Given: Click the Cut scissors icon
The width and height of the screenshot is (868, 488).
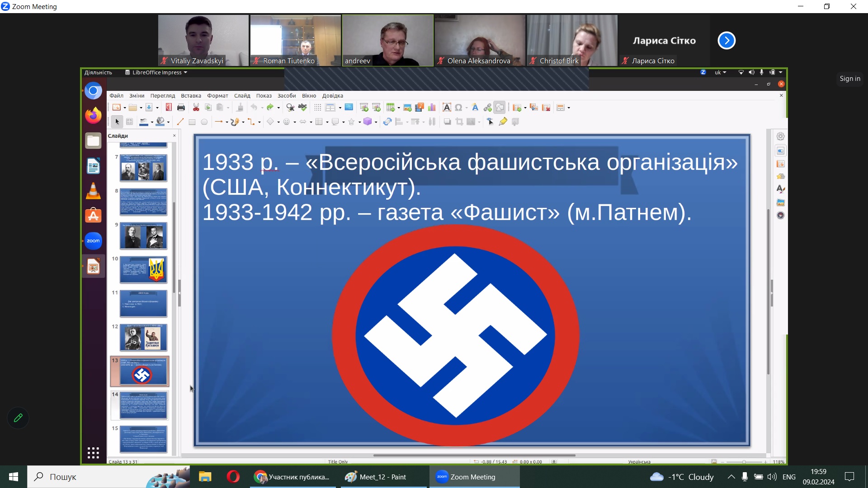Looking at the screenshot, I should [196, 108].
